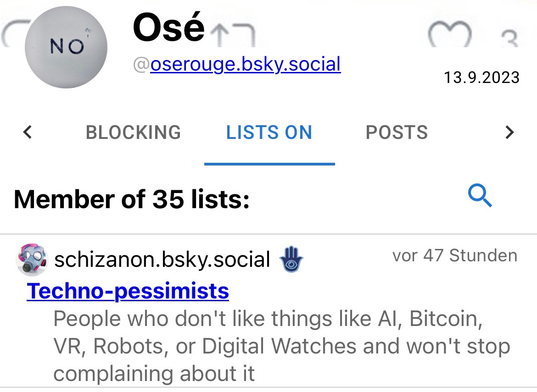Switch to the BLOCKING tab
537x392 pixels.
(x=133, y=133)
